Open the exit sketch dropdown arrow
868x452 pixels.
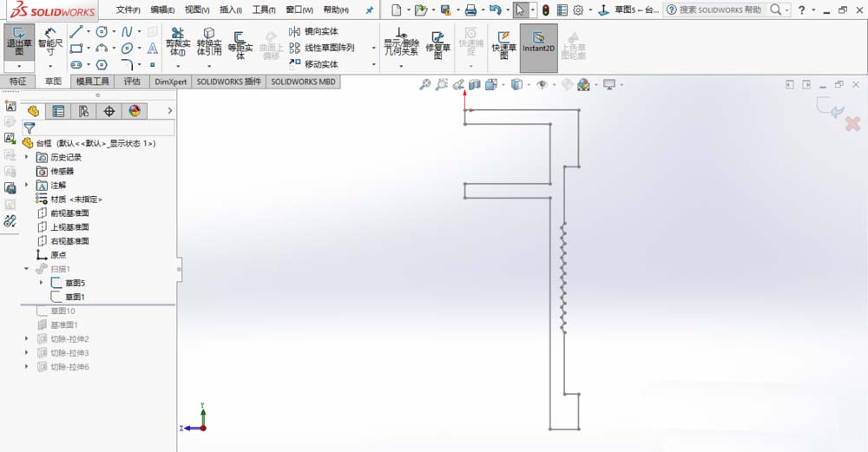pyautogui.click(x=19, y=67)
